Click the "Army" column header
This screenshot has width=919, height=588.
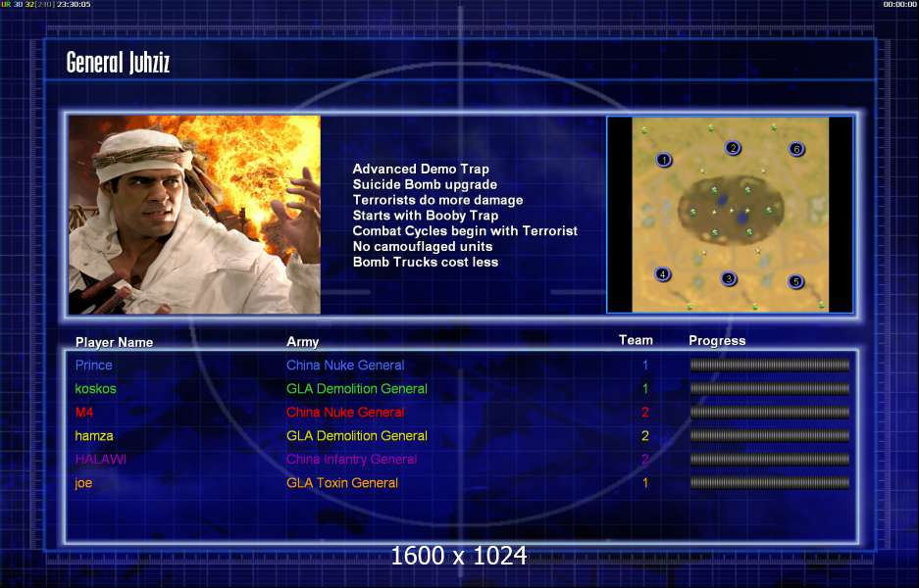click(x=302, y=341)
